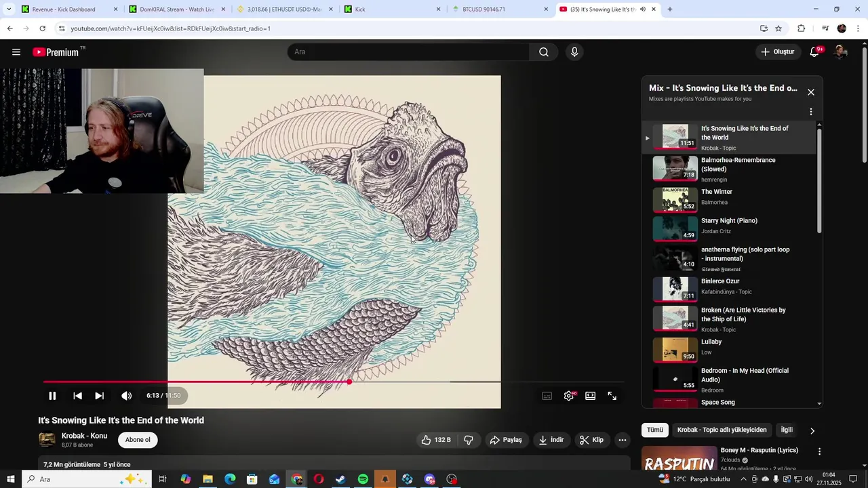Subscribe using Abone ol button
The width and height of the screenshot is (868, 488).
[138, 440]
